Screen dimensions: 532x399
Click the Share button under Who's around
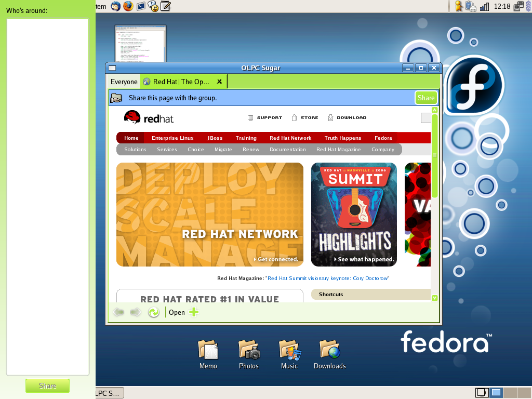pos(47,385)
